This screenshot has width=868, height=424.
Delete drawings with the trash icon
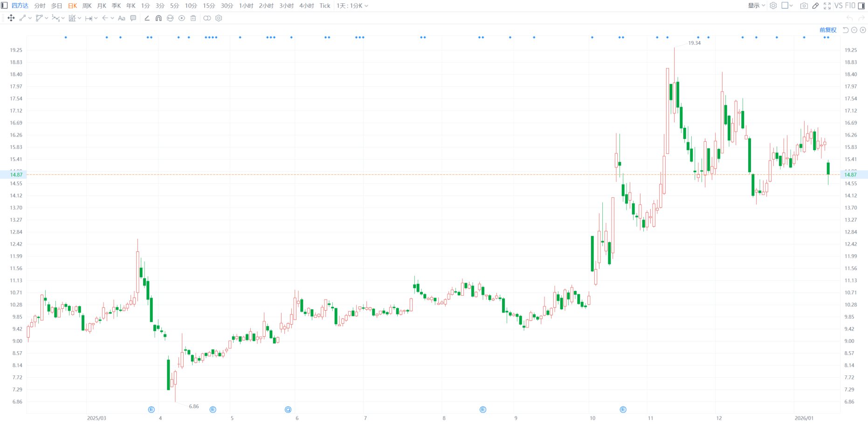click(x=193, y=18)
